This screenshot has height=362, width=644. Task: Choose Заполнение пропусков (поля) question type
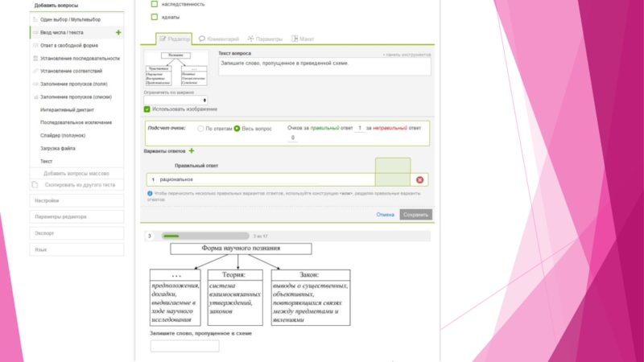tap(73, 84)
